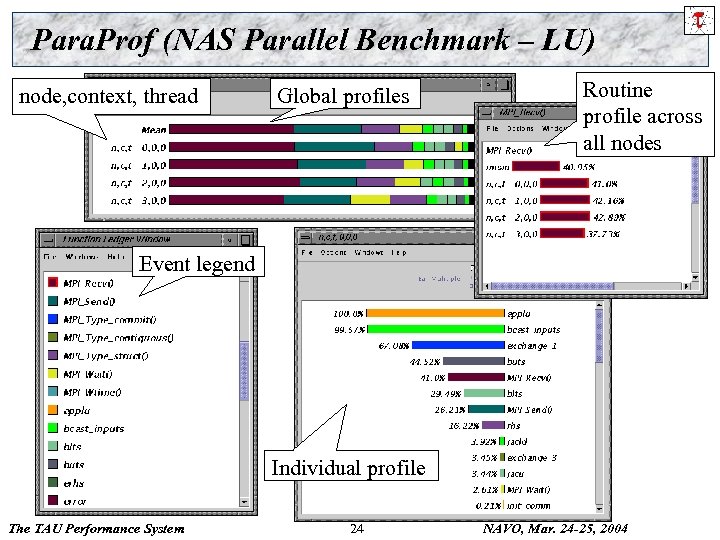Image resolution: width=720 pixels, height=540 pixels.
Task: Click the applu orange swatch in ledger
Action: click(53, 410)
